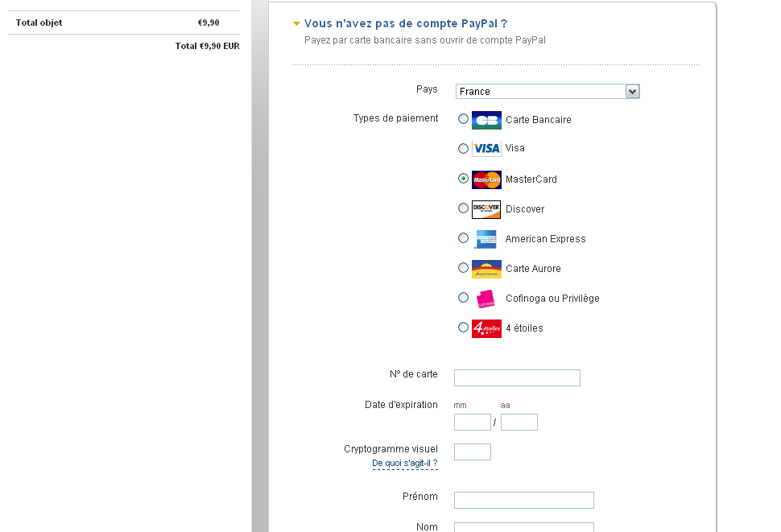Click the Discover card logo
The image size is (781, 532).
(x=486, y=209)
